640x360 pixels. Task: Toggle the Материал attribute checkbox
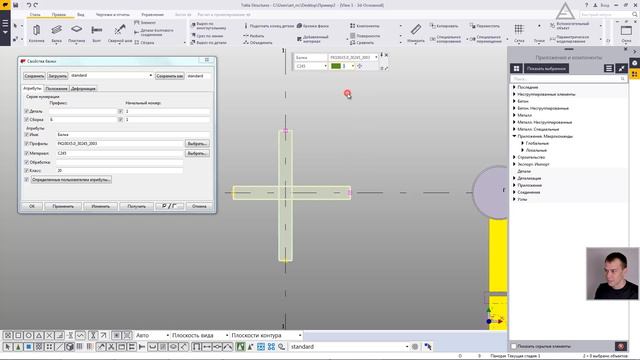[x=27, y=153]
